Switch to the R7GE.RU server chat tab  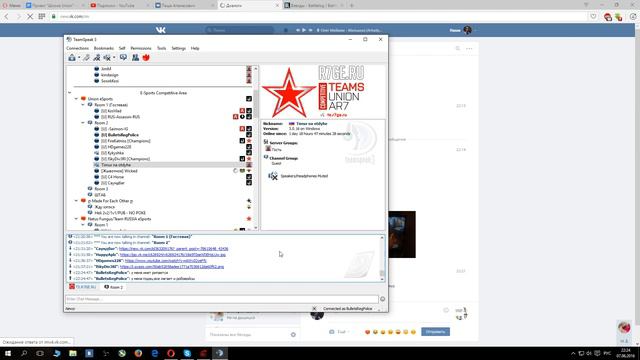coord(83,287)
